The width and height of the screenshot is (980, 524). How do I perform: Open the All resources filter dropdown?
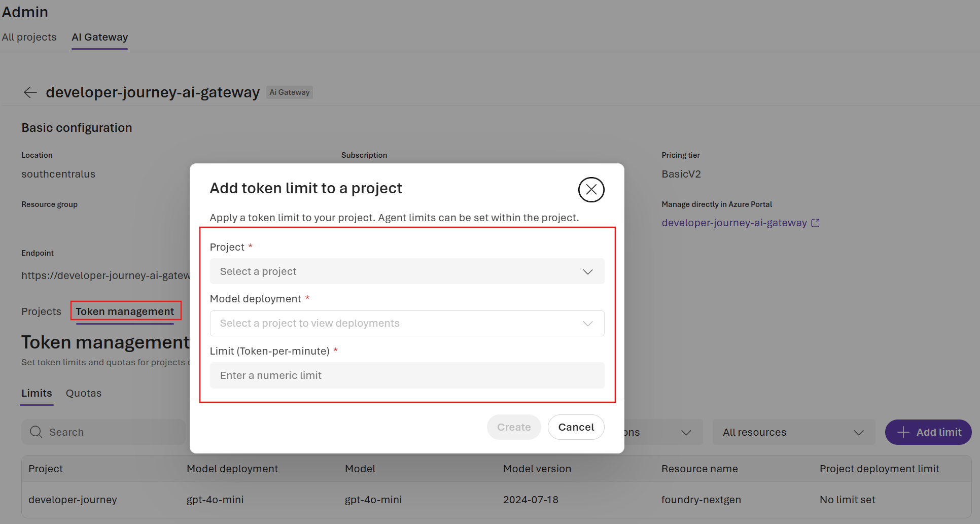pos(794,432)
